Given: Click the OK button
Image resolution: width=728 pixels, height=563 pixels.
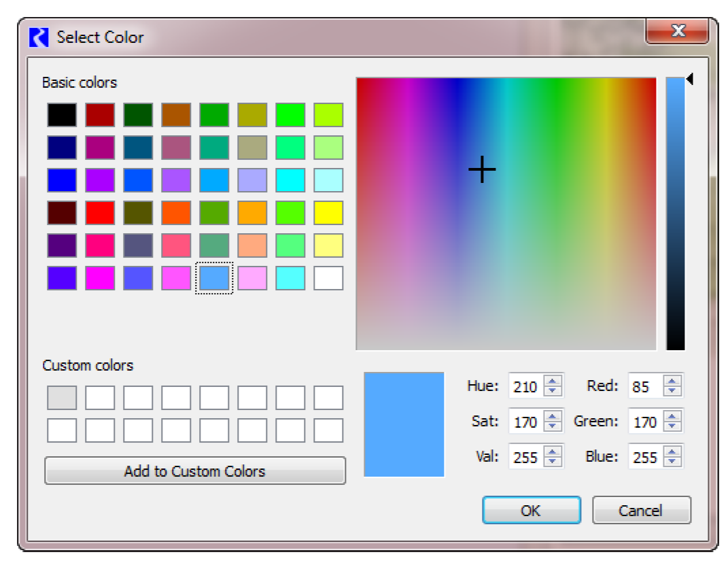Looking at the screenshot, I should (531, 511).
